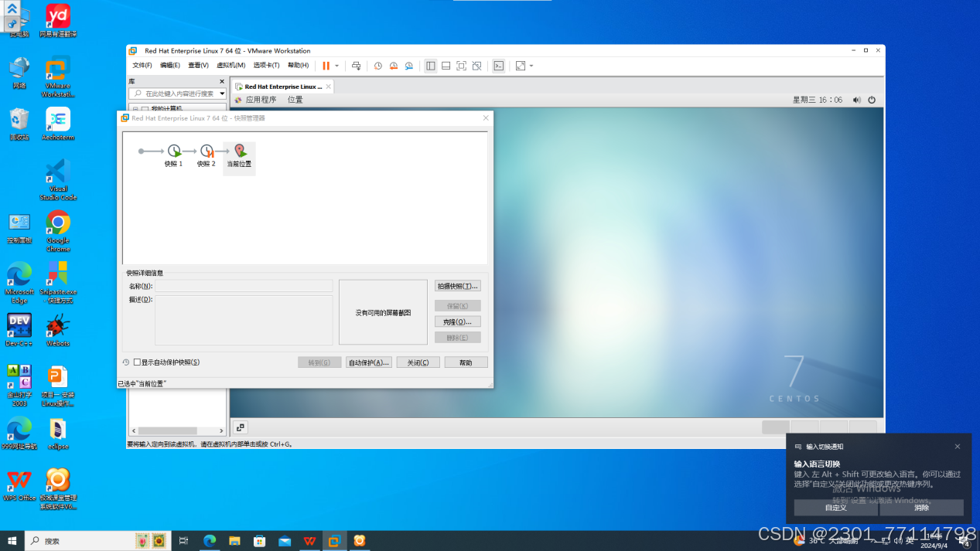Open the 虚拟机(M) menu
Screen dimensions: 980x551
point(230,66)
